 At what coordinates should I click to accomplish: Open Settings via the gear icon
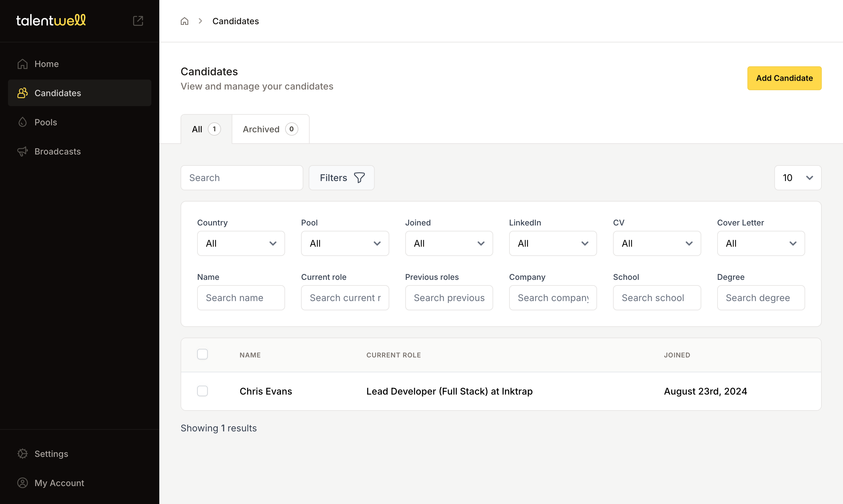(x=23, y=454)
